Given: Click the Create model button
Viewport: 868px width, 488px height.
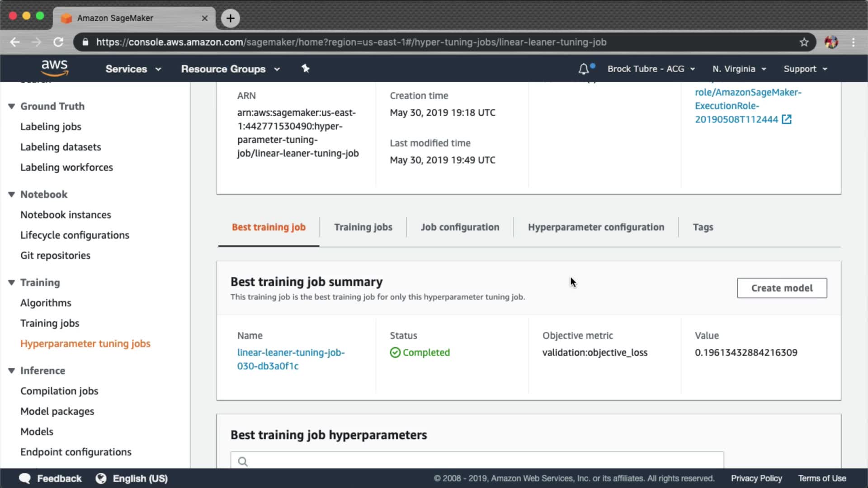Looking at the screenshot, I should tap(782, 288).
